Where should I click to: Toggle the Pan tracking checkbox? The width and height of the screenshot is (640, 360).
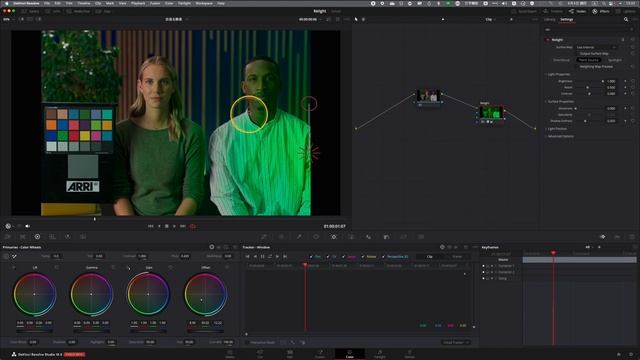click(311, 257)
